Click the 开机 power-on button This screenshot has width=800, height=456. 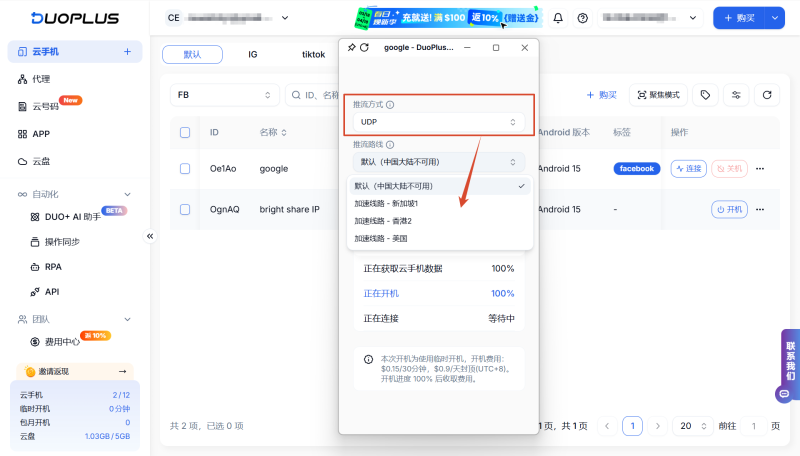click(730, 209)
